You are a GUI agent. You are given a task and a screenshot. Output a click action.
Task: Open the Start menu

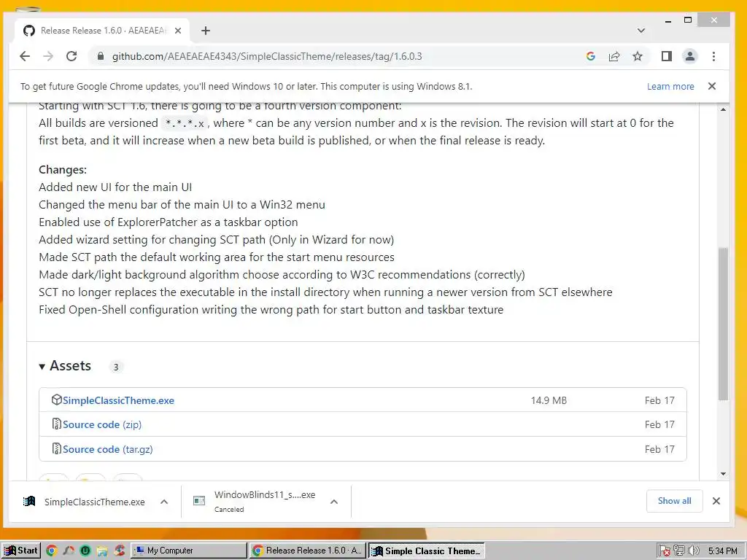tap(20, 551)
